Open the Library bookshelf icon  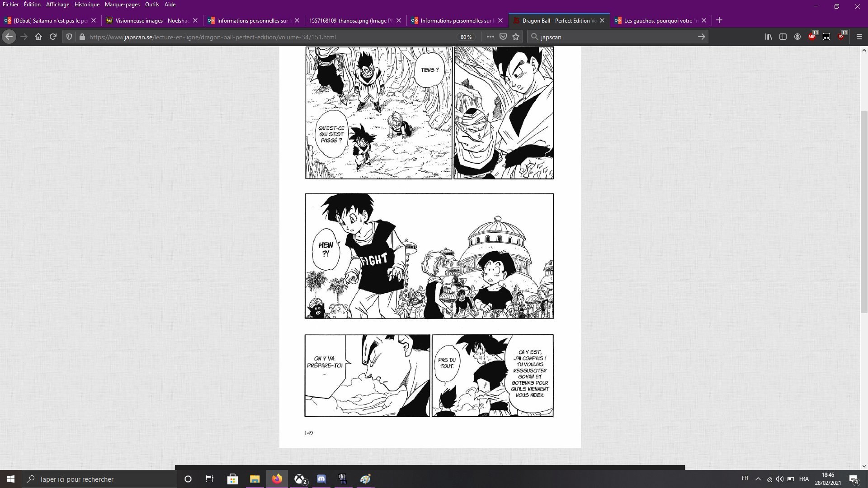769,37
